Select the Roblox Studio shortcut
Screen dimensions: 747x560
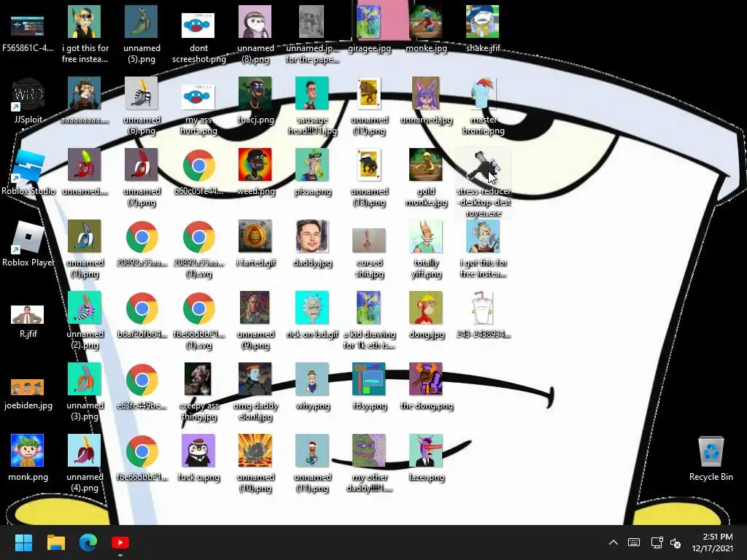[28, 172]
